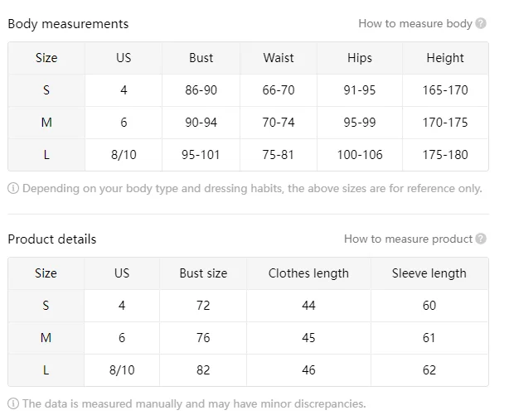This screenshot has width=509, height=420.
Task: Select the "Bust size" header in product details
Action: [x=203, y=273]
